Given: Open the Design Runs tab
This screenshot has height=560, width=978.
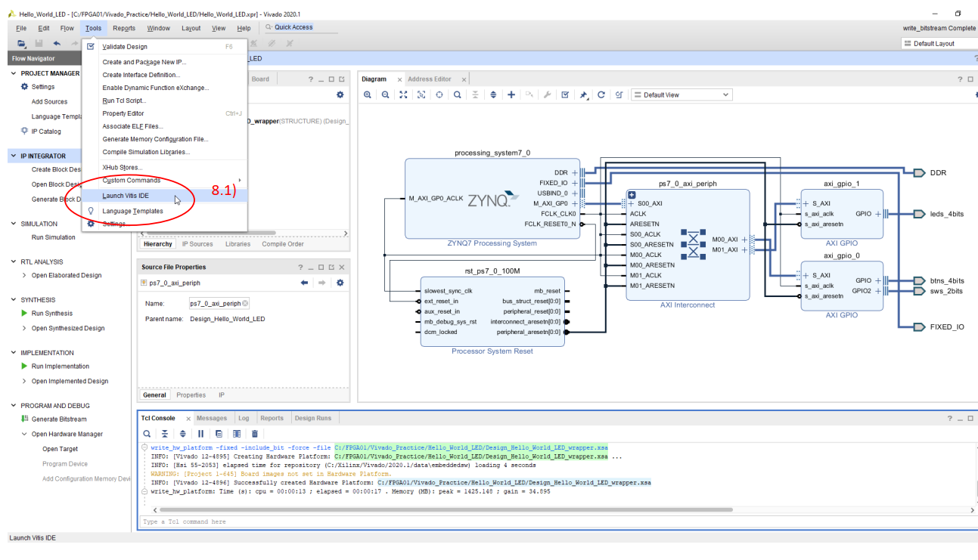Looking at the screenshot, I should point(313,418).
